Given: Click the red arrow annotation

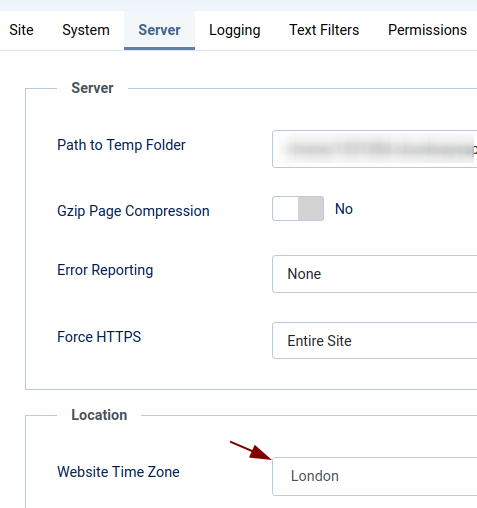Looking at the screenshot, I should tap(251, 450).
